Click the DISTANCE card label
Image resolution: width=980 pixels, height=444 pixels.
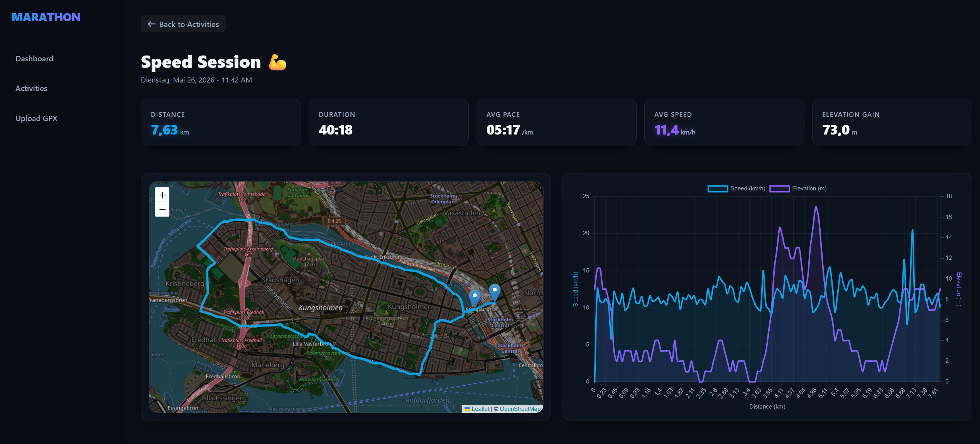[x=168, y=114]
